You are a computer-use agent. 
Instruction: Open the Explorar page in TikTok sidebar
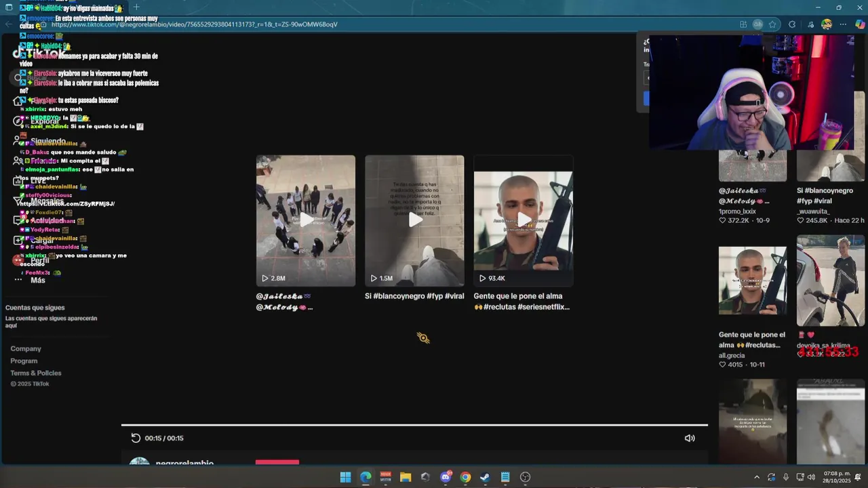coord(38,121)
